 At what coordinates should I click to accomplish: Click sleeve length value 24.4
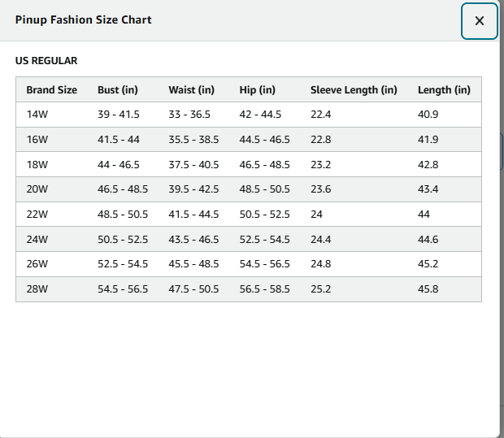pyautogui.click(x=321, y=240)
